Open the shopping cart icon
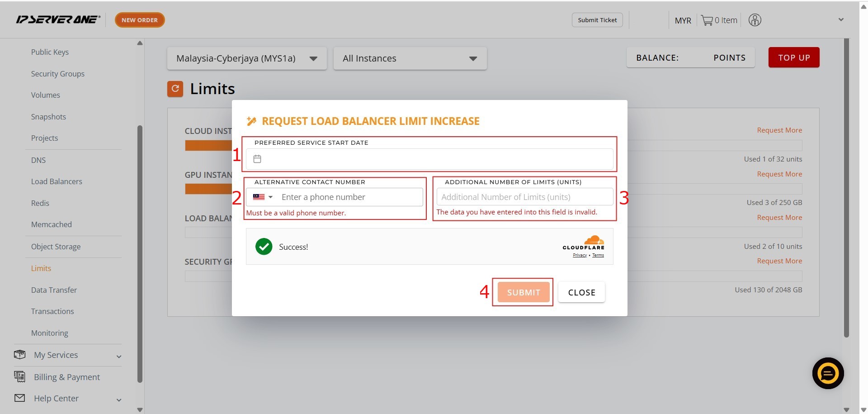This screenshot has height=414, width=868. pos(707,20)
